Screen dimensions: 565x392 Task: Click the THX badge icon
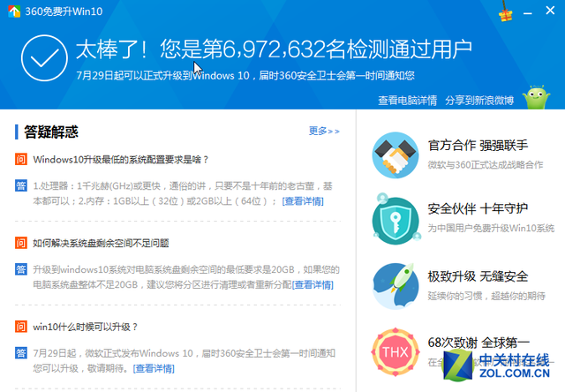(395, 351)
